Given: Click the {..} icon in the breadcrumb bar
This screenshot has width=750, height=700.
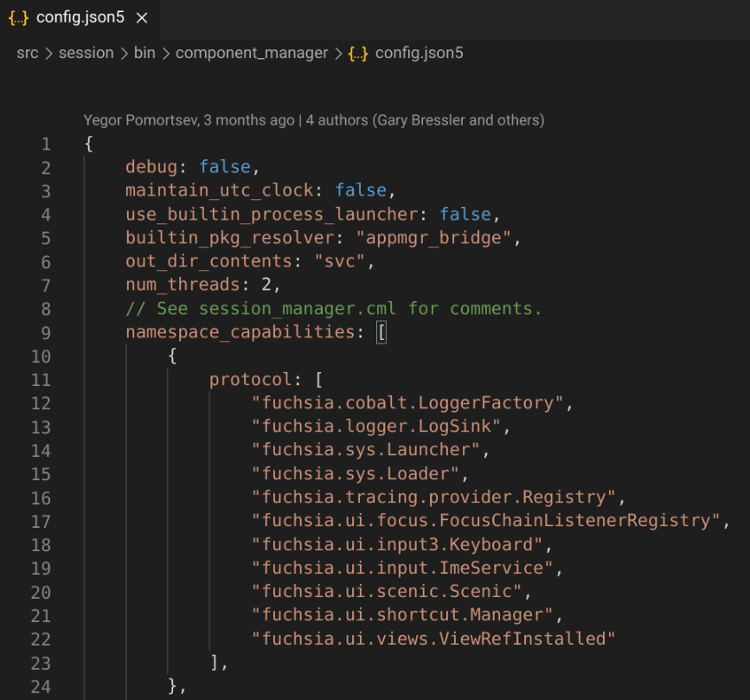Looking at the screenshot, I should (x=360, y=53).
